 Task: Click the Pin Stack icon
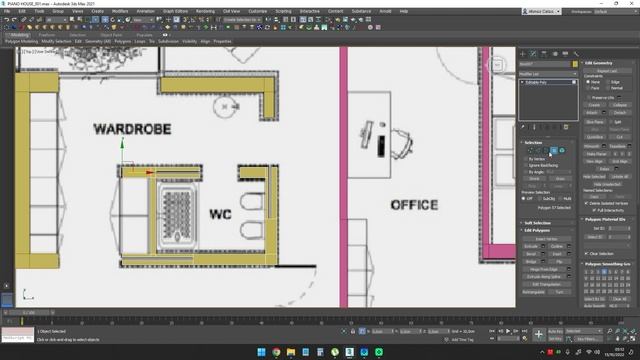click(x=523, y=127)
